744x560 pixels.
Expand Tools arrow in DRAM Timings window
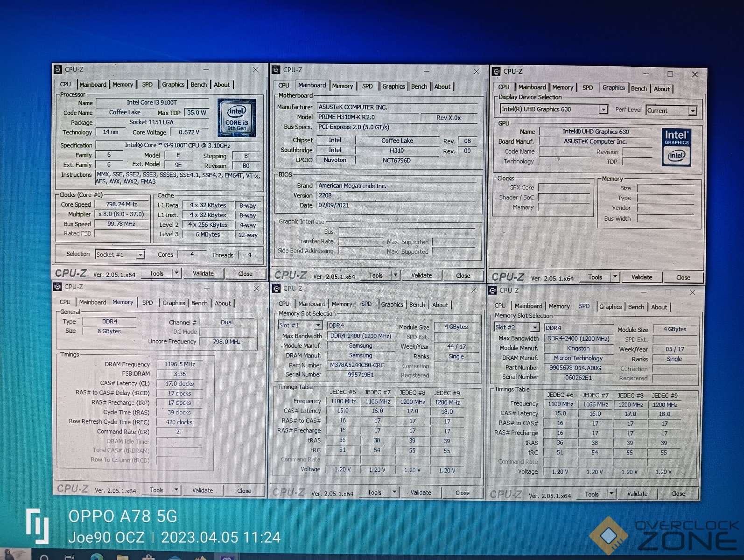coord(176,490)
